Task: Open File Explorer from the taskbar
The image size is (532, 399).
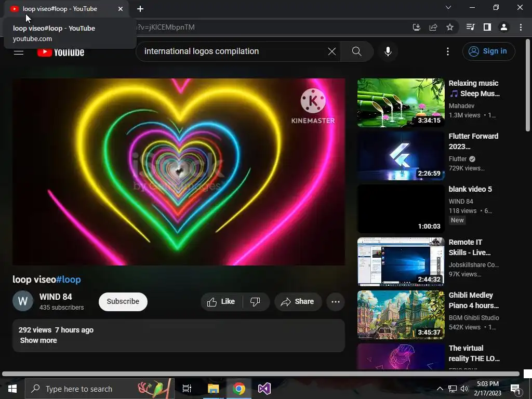Action: coord(213,389)
